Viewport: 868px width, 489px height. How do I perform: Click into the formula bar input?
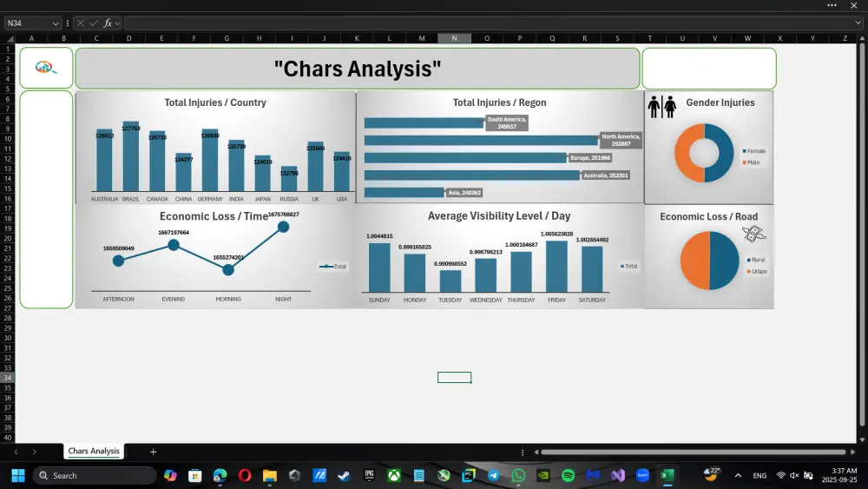pyautogui.click(x=488, y=23)
